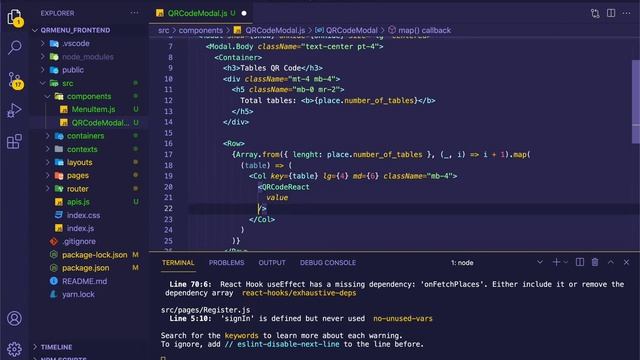640x360 pixels.
Task: Click the editor vertical scrollbar
Action: (636, 102)
